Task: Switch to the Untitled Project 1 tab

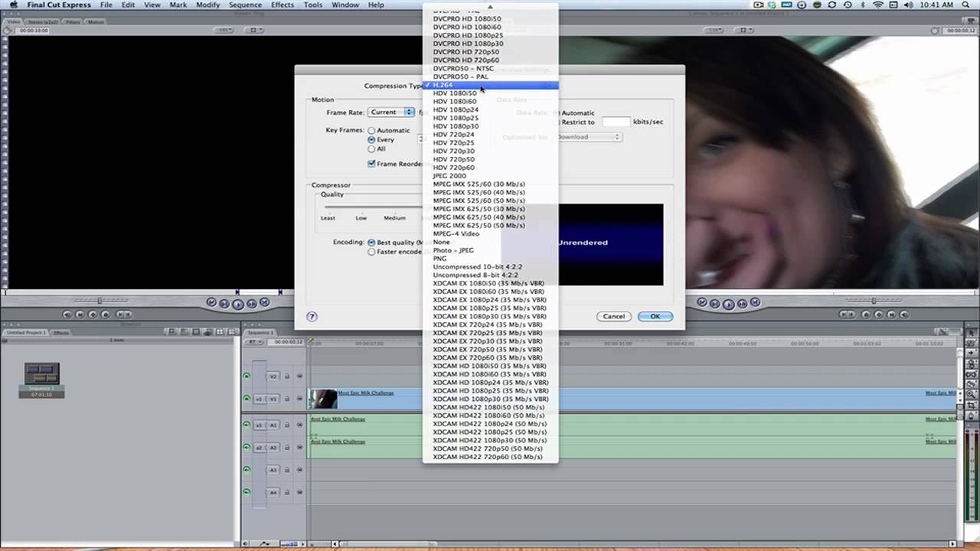Action: click(26, 333)
